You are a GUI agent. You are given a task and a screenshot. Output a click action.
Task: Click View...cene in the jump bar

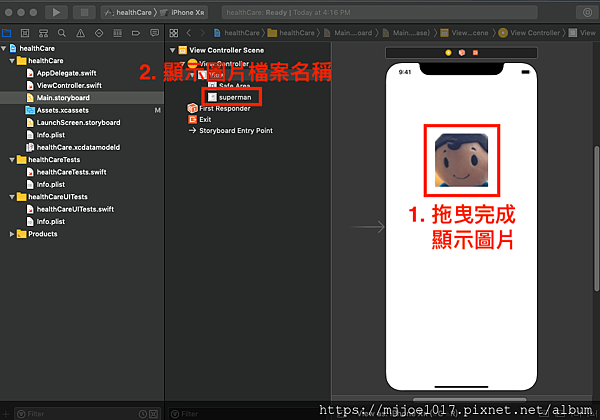point(464,33)
